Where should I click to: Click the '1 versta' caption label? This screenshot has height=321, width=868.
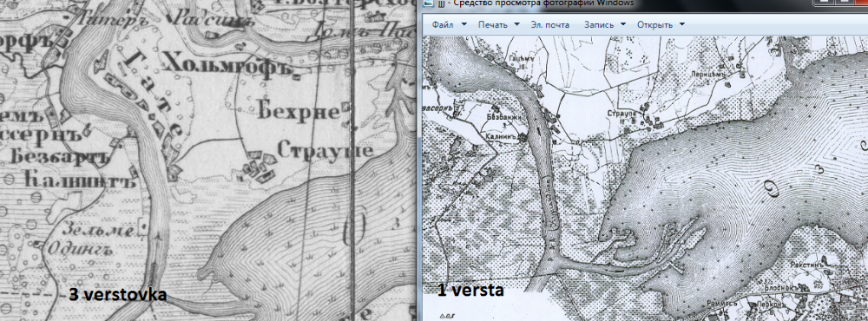470,290
